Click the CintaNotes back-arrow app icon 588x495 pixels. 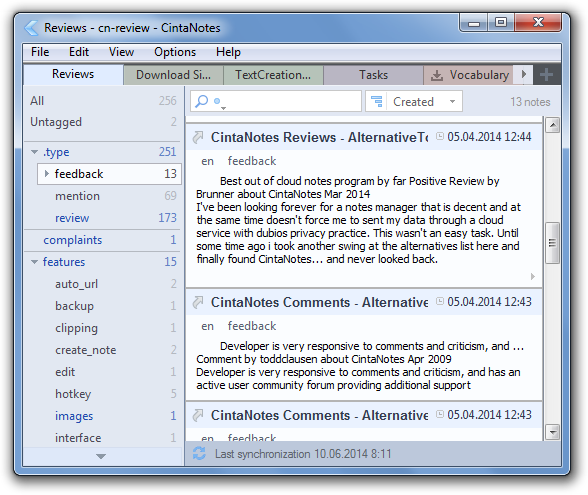(31, 28)
